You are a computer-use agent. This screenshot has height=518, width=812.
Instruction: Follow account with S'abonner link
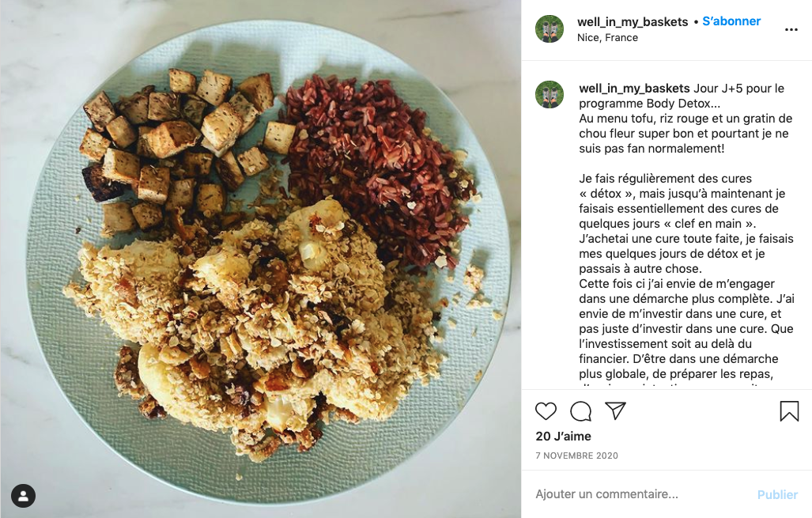pyautogui.click(x=731, y=21)
